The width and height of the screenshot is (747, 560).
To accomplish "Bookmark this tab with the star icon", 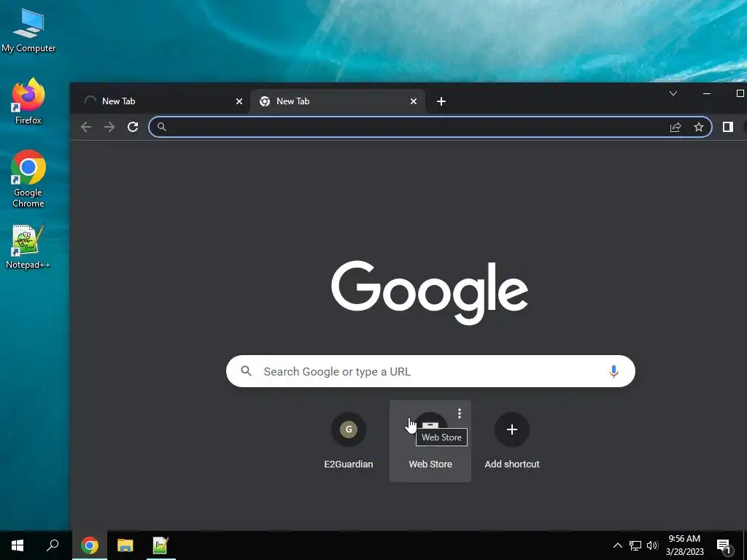I will (698, 127).
